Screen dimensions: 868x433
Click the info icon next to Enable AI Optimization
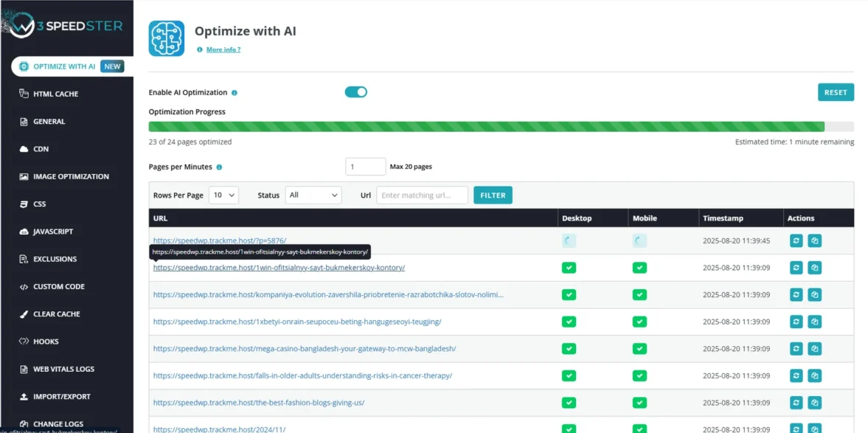pyautogui.click(x=235, y=92)
